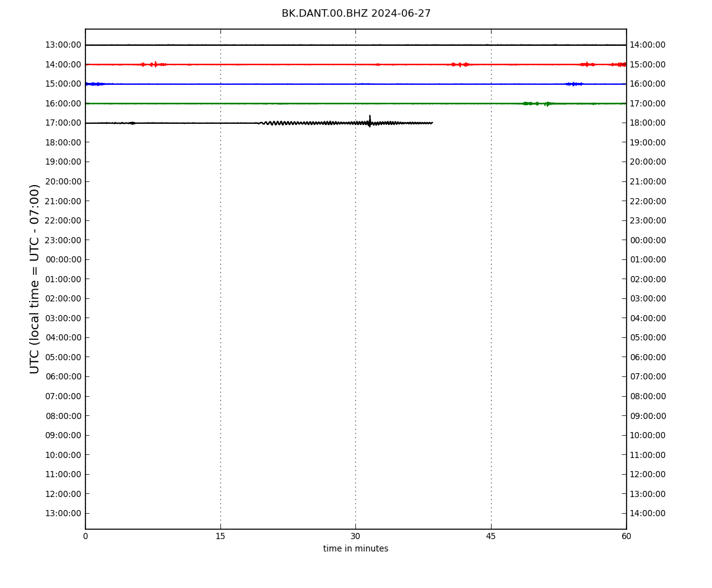Click left-axis label 03:00:00
Image resolution: width=712 pixels, height=588 pixels.
point(63,318)
